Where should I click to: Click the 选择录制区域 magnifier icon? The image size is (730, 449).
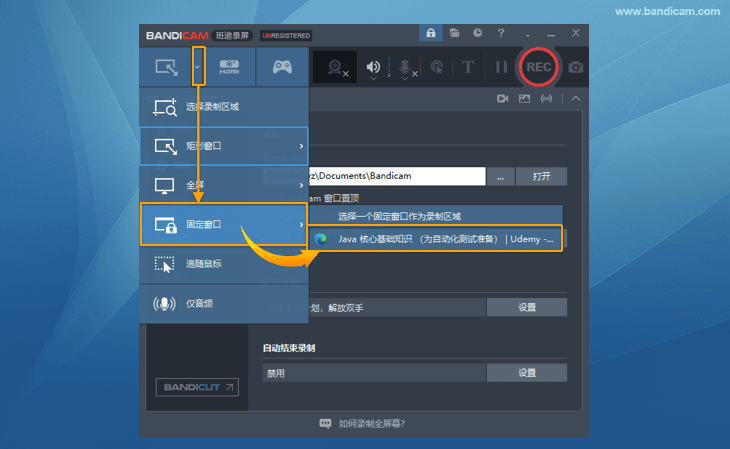click(x=165, y=107)
